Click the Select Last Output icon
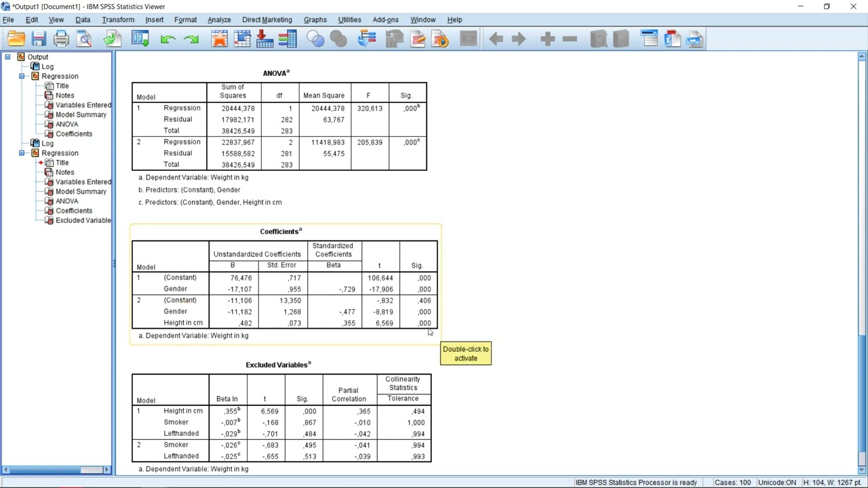 366,39
